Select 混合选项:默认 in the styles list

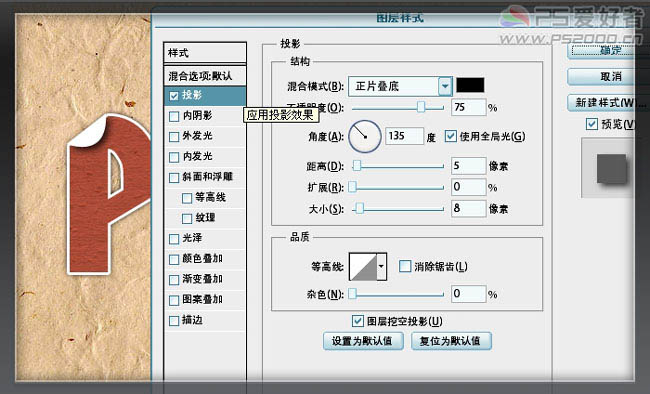pos(205,76)
